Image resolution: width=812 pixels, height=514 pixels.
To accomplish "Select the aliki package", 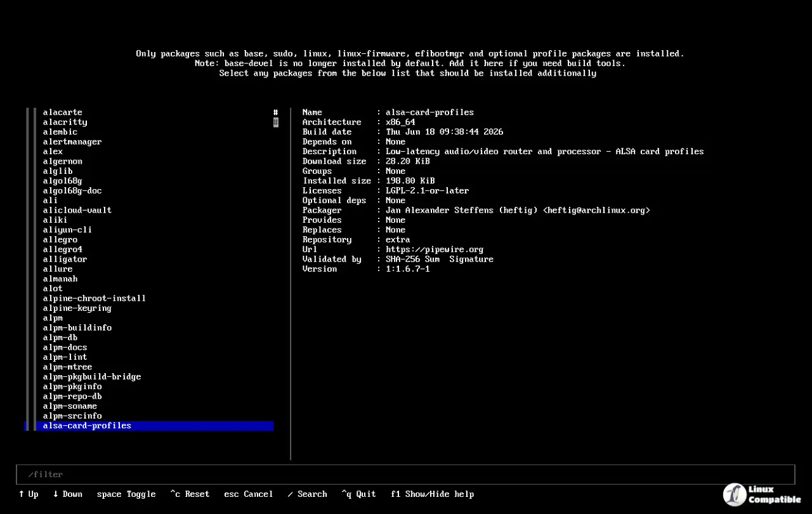I will (55, 220).
